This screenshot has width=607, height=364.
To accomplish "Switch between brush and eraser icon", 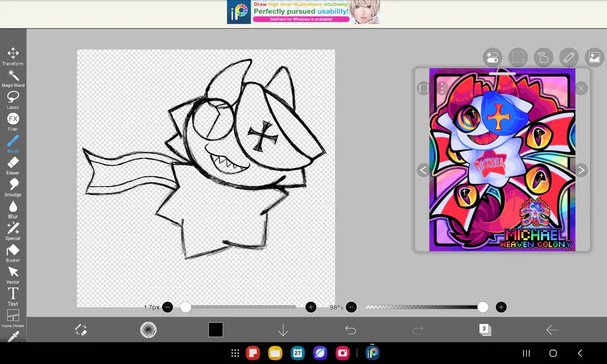I will (x=81, y=330).
